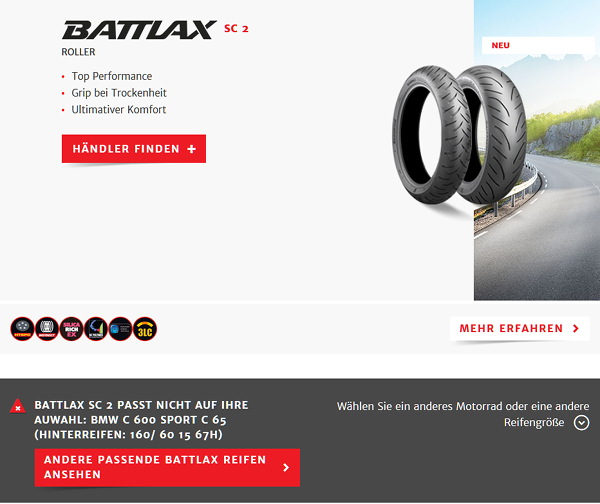Click arrow on Andere passende Battlax Reifen

(286, 467)
